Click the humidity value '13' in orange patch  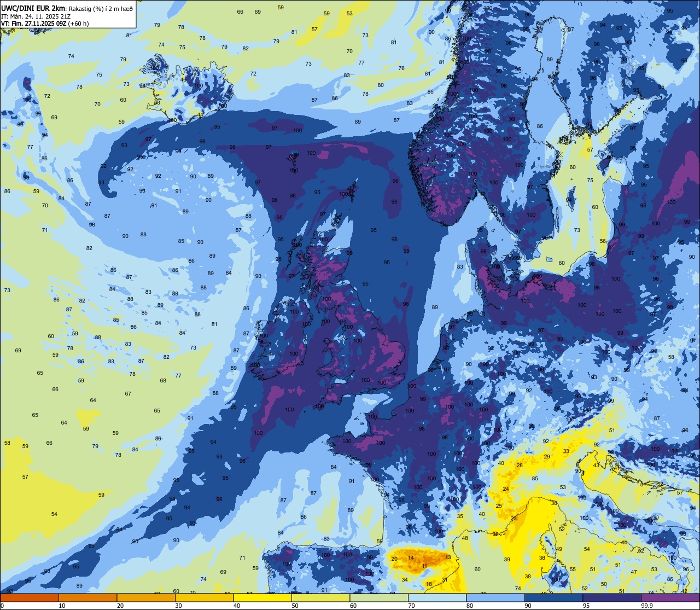coord(448,557)
